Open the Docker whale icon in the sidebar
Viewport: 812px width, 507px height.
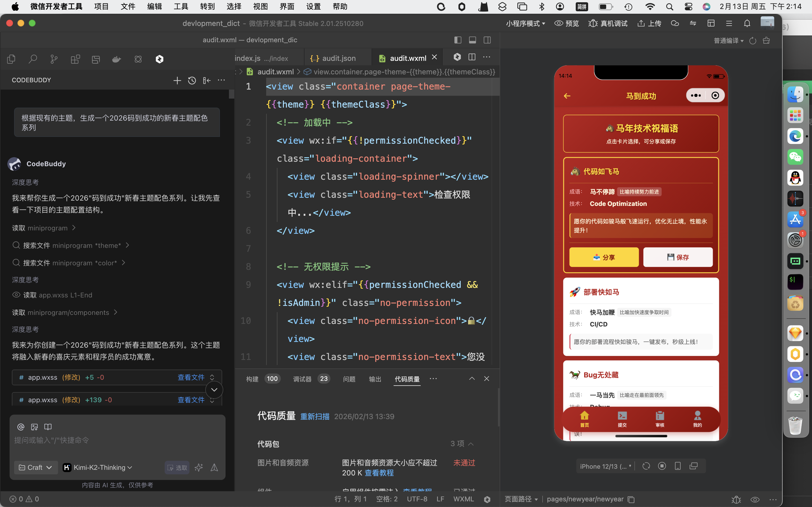116,59
